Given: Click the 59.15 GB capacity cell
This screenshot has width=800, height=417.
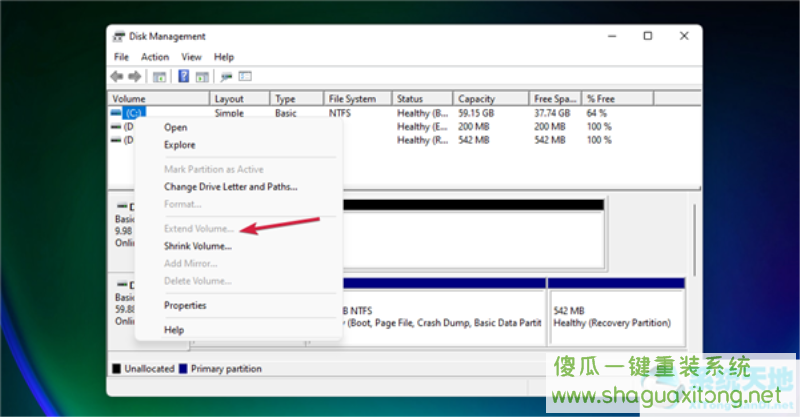Looking at the screenshot, I should click(476, 113).
